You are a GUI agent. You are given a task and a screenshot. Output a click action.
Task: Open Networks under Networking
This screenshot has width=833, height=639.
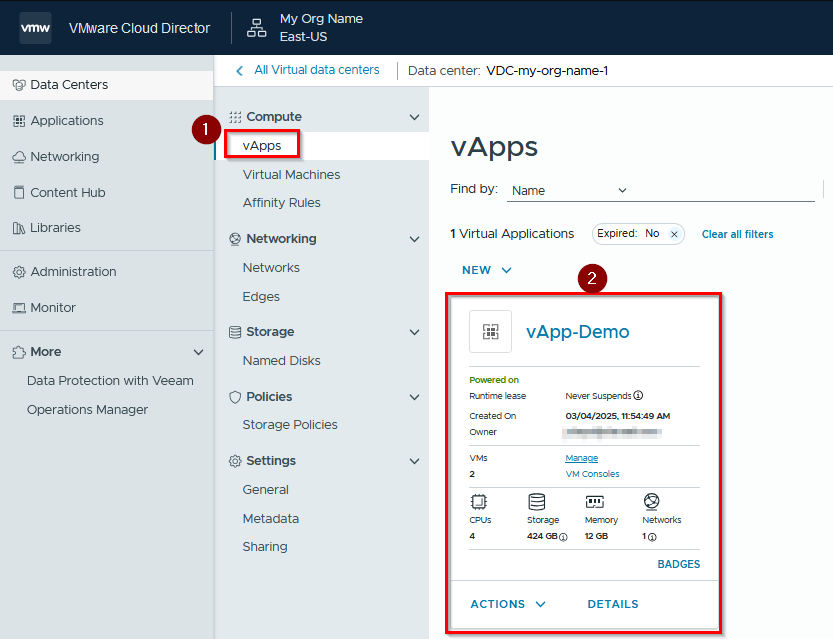271,268
